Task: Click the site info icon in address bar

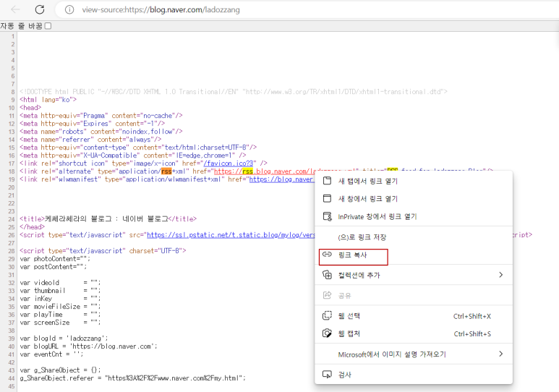Action: tap(69, 9)
